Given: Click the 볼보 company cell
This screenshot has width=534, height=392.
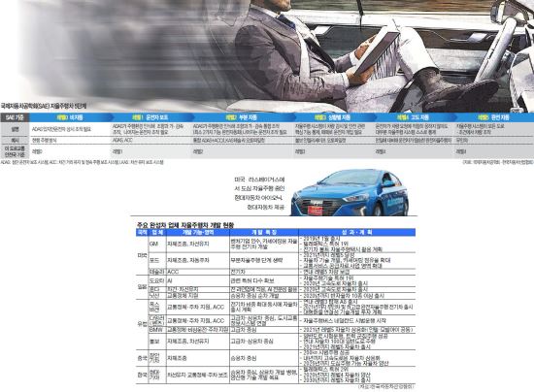Looking at the screenshot, I should (x=157, y=342).
